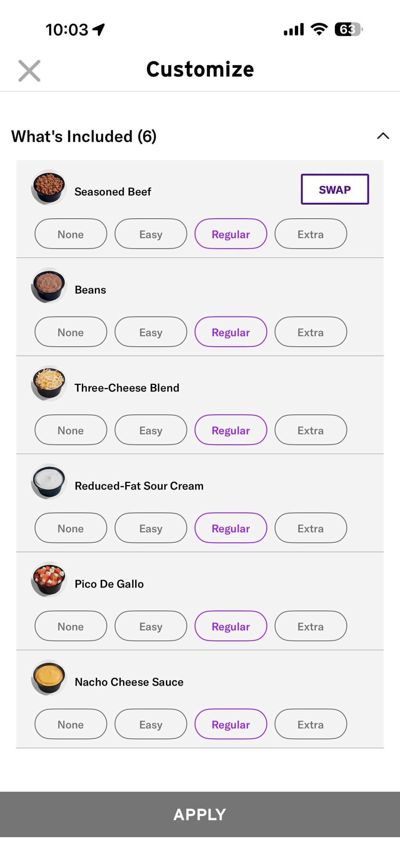400x868 pixels.
Task: Tap the Three-Cheese Blend ingredient icon
Action: 49,383
